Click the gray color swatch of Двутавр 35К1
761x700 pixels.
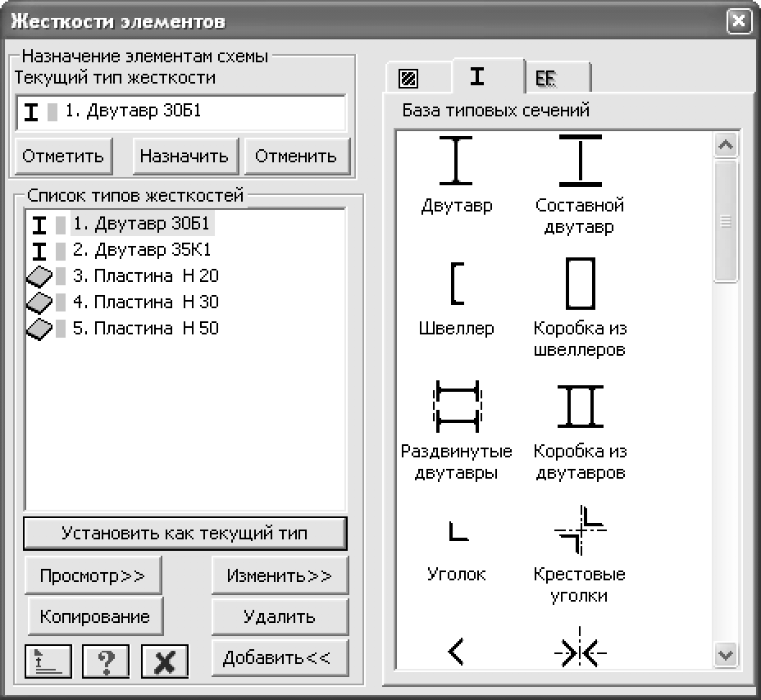[x=61, y=252]
